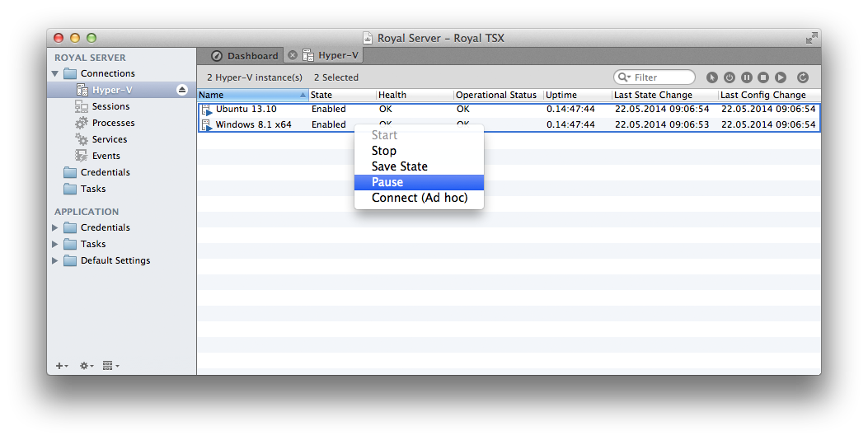Screen dimensions: 868x440
Task: Choose Pause from context menu
Action: coord(419,182)
